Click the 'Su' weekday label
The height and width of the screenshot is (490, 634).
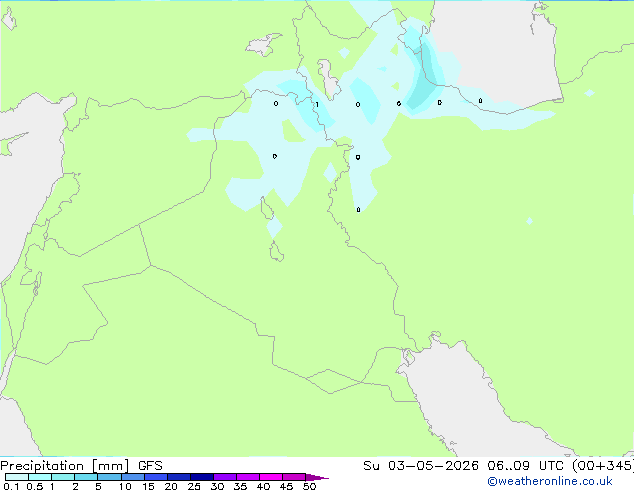371,466
